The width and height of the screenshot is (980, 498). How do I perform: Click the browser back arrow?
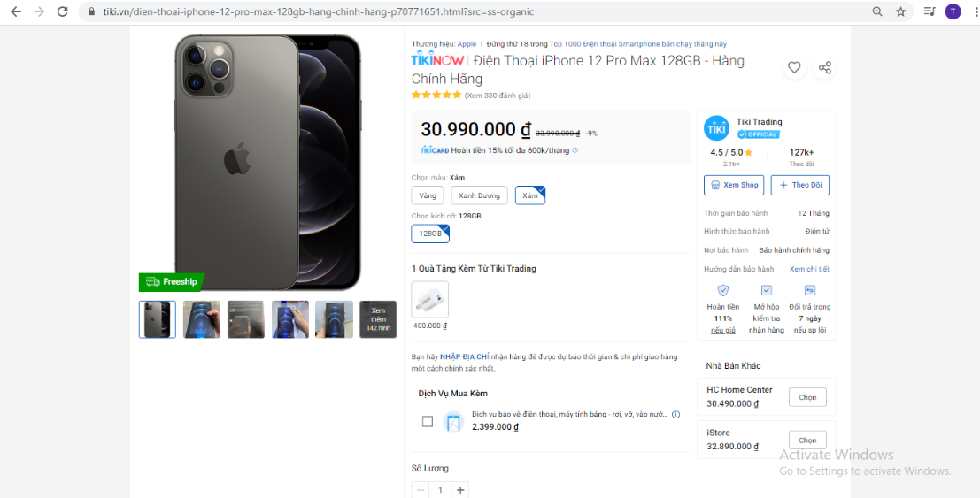tap(16, 11)
